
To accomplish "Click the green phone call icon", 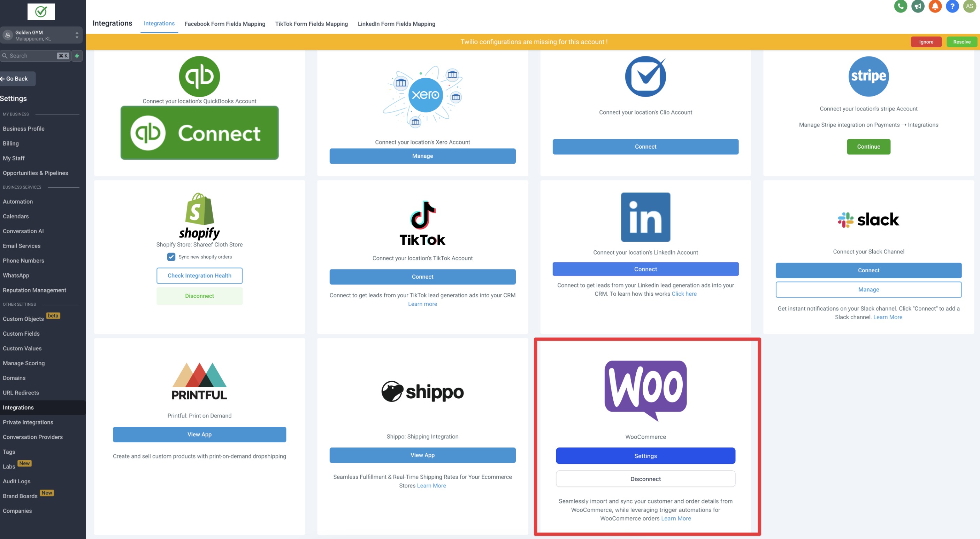I will click(901, 6).
